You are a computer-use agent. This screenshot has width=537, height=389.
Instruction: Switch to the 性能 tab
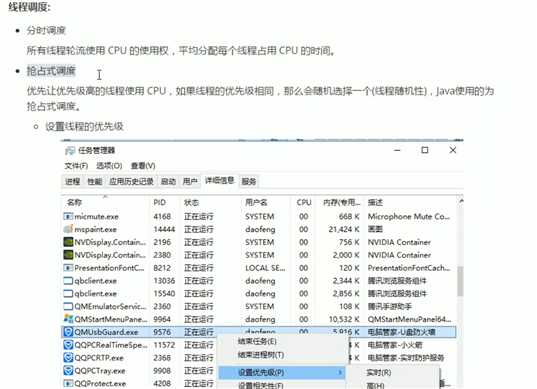tap(95, 181)
